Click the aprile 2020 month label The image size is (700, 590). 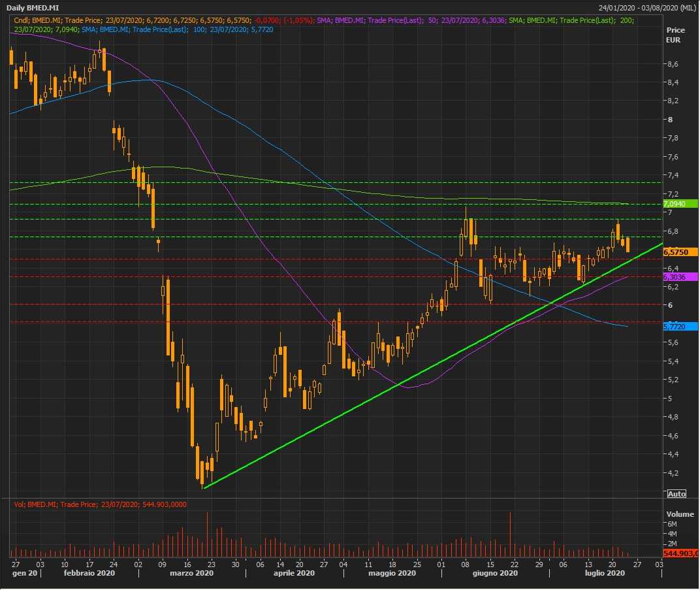click(294, 573)
